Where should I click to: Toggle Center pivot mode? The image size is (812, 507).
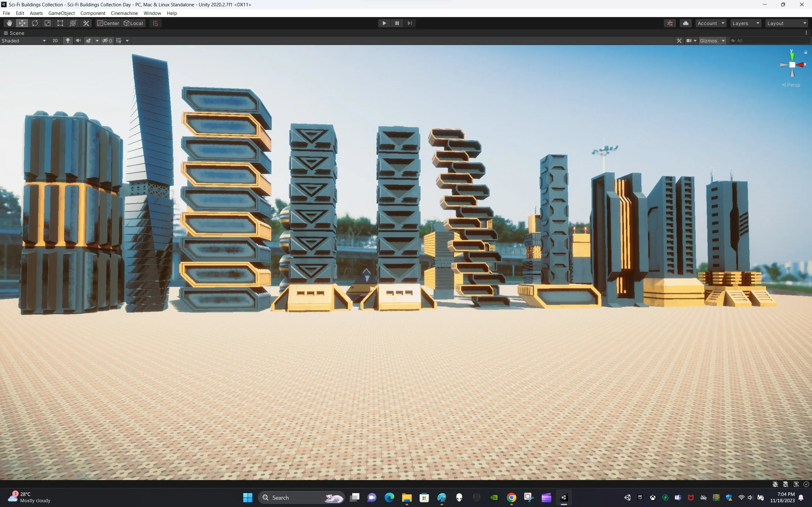(x=108, y=23)
